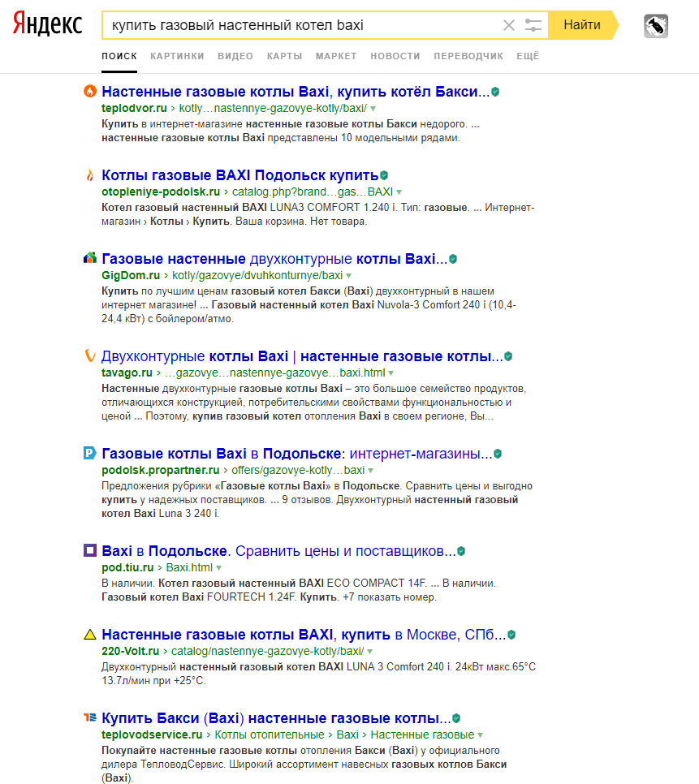Clear the query using the X icon

tap(508, 25)
